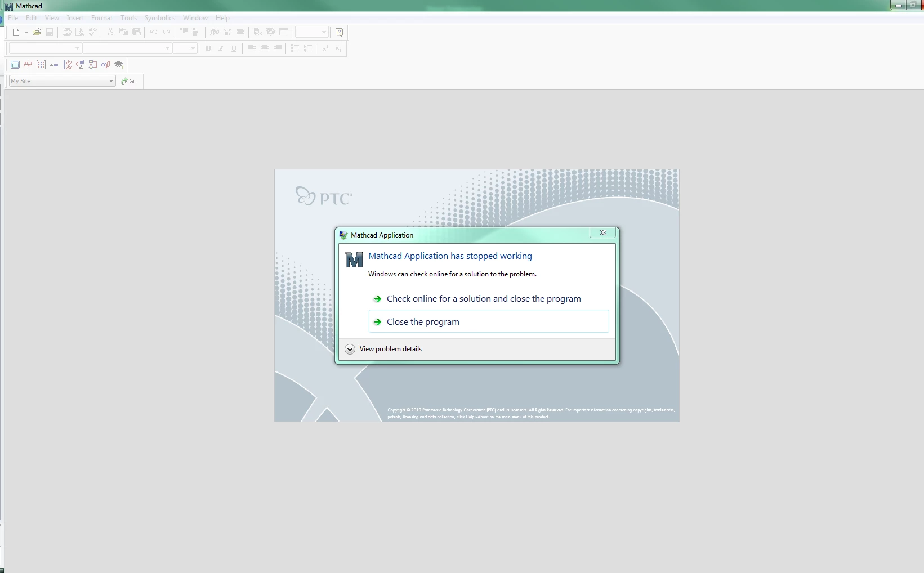
Task: Open the font size dropdown
Action: [193, 48]
